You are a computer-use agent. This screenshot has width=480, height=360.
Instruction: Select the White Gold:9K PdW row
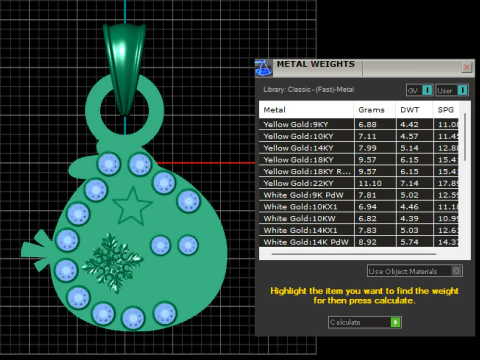(359, 195)
